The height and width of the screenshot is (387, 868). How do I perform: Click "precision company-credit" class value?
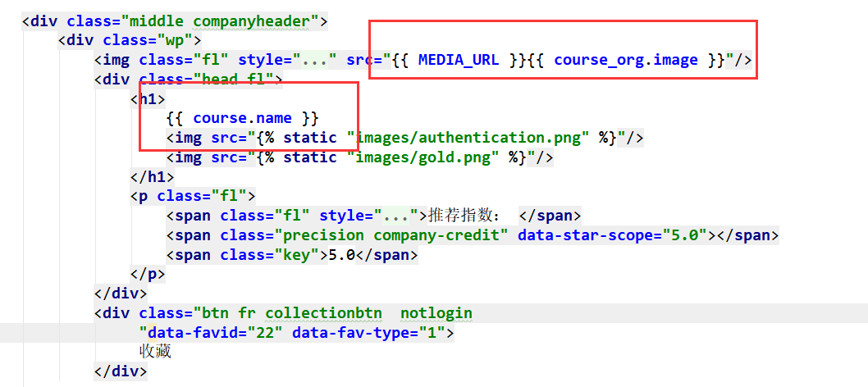coord(391,235)
